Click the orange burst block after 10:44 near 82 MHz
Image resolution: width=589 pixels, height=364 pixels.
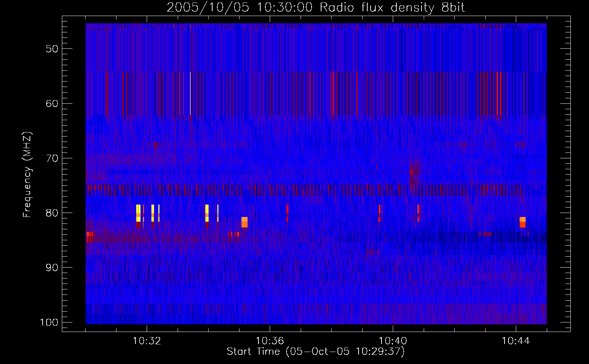point(522,222)
